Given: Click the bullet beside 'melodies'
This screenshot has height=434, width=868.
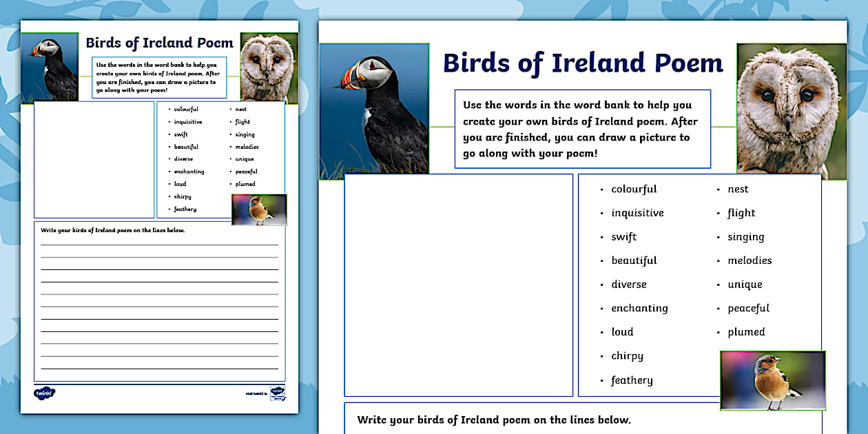Looking at the screenshot, I should [719, 260].
